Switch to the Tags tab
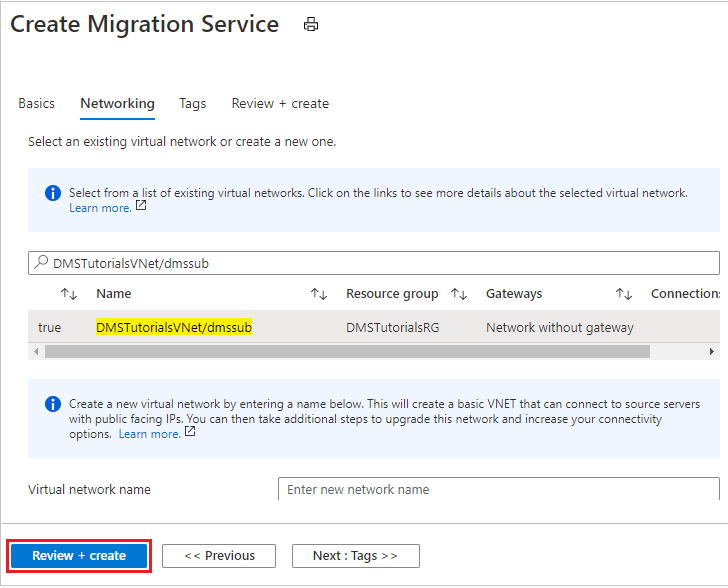 (x=192, y=103)
